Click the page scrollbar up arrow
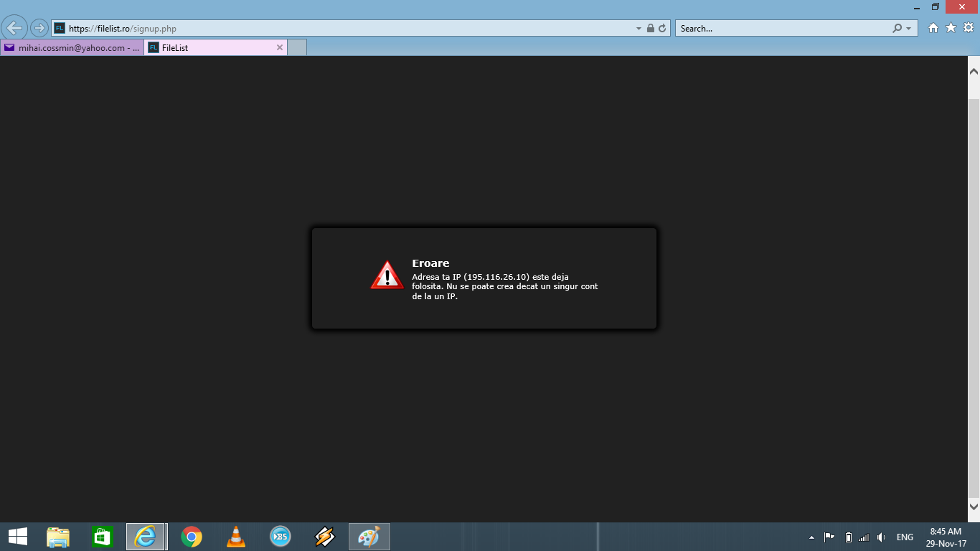The width and height of the screenshot is (980, 551). (x=974, y=71)
